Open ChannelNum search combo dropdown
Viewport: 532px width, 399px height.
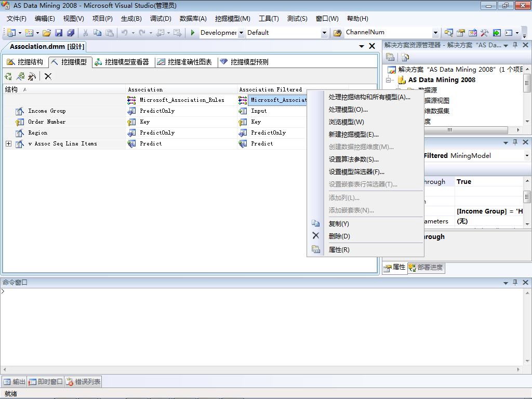436,33
